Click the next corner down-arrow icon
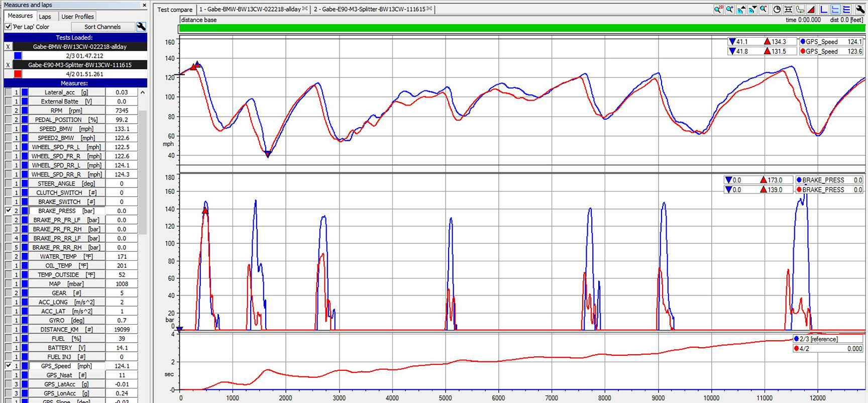868x403 pixels. pos(752,9)
